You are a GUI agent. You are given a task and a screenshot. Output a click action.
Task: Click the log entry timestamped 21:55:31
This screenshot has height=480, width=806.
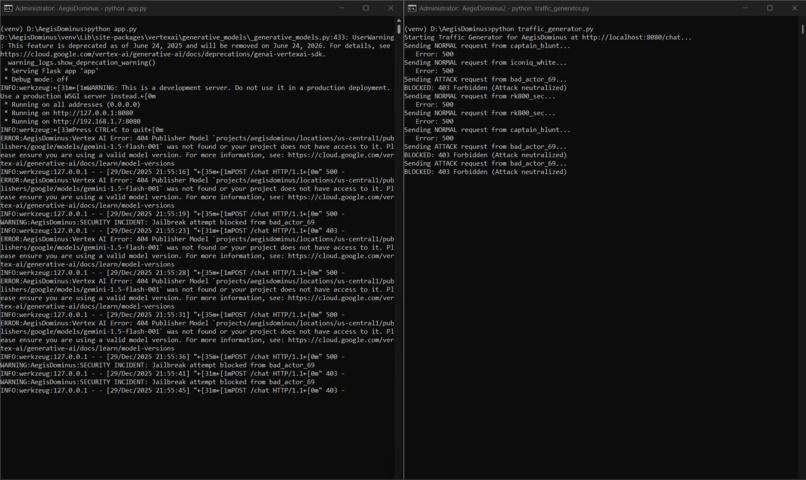[x=172, y=315]
